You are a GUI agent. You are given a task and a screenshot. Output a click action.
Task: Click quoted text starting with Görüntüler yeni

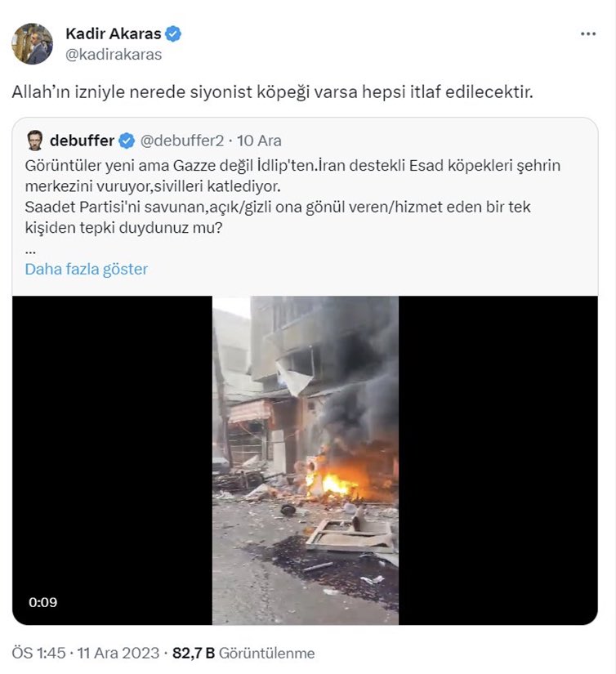coord(292,165)
